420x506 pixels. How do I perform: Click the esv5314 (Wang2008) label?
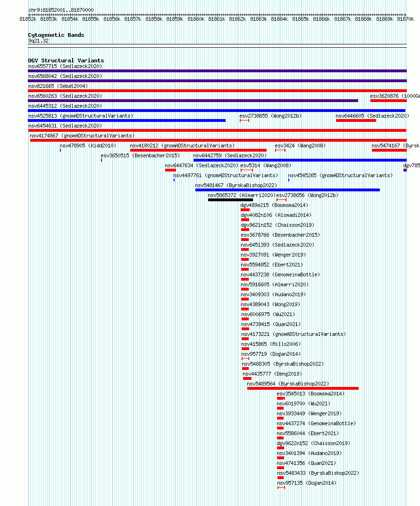click(266, 165)
